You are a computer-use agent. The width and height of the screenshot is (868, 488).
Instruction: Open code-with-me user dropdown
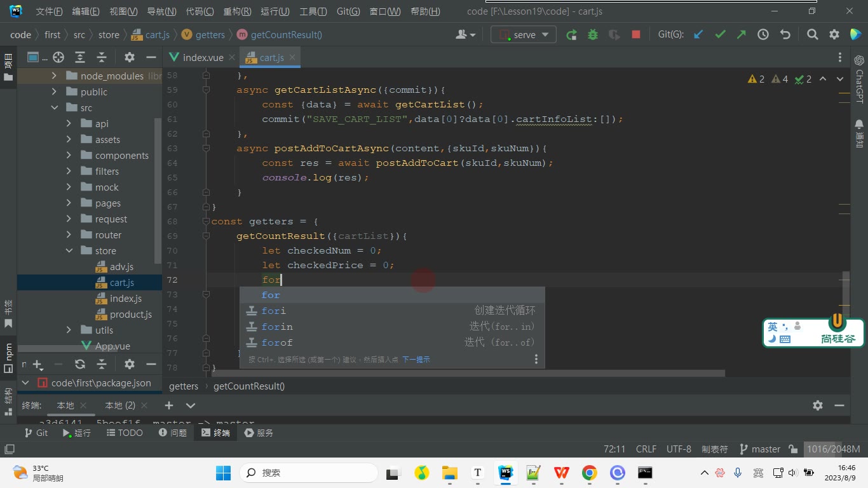pyautogui.click(x=466, y=35)
